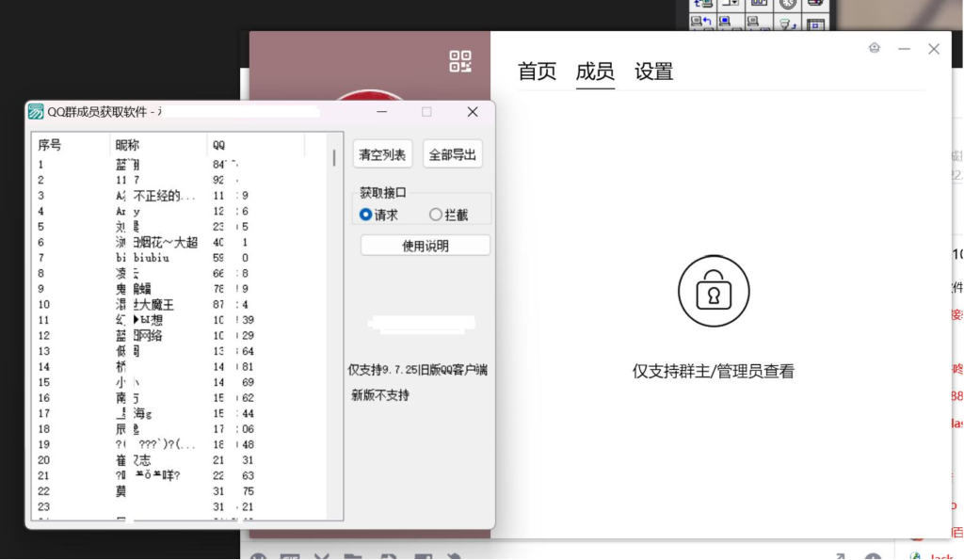
Task: Select the 请求 radio button
Action: pyautogui.click(x=366, y=215)
